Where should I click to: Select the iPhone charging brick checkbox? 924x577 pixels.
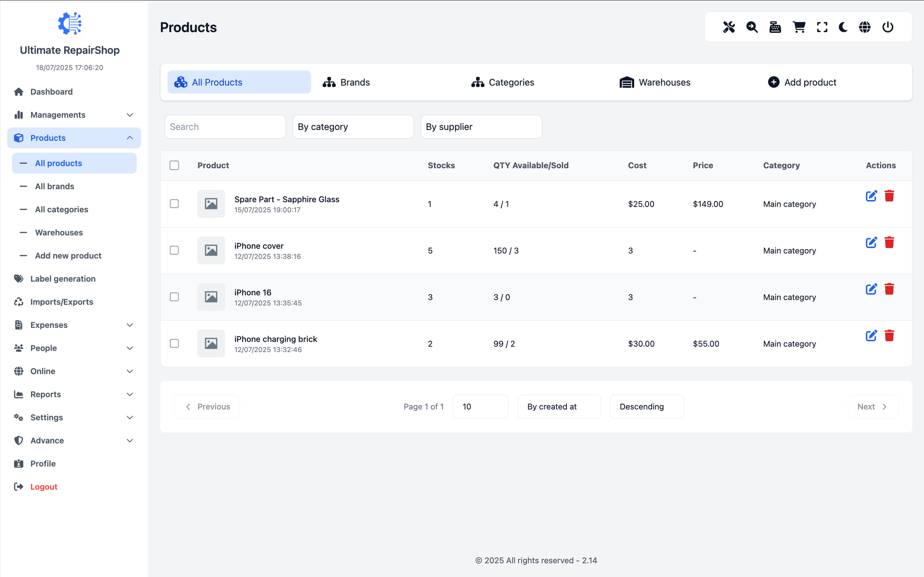174,343
